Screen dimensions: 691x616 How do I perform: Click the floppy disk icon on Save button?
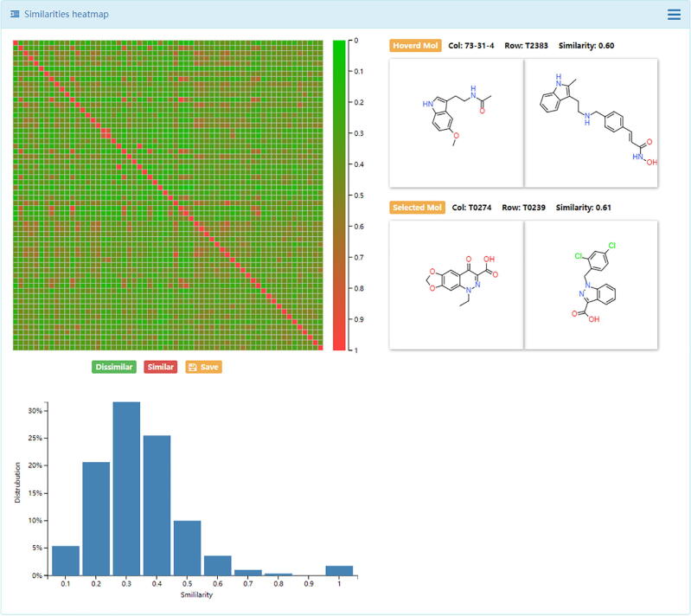[192, 367]
